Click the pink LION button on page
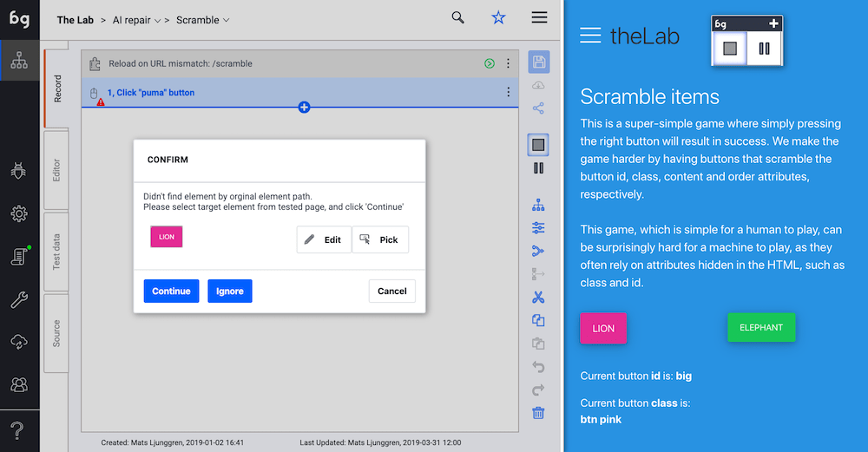The height and width of the screenshot is (452, 868). pyautogui.click(x=603, y=328)
